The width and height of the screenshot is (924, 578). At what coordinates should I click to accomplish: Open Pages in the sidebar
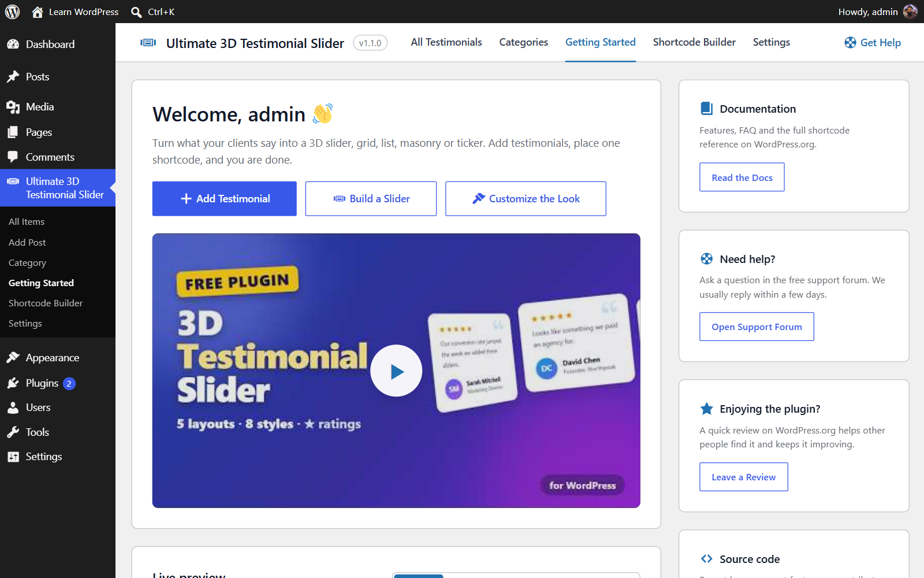click(58, 132)
